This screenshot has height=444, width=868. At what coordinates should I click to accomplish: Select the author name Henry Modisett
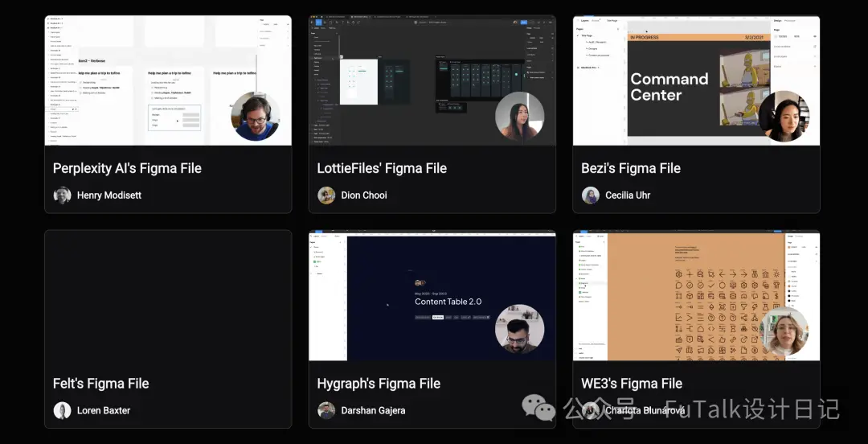[x=109, y=195]
